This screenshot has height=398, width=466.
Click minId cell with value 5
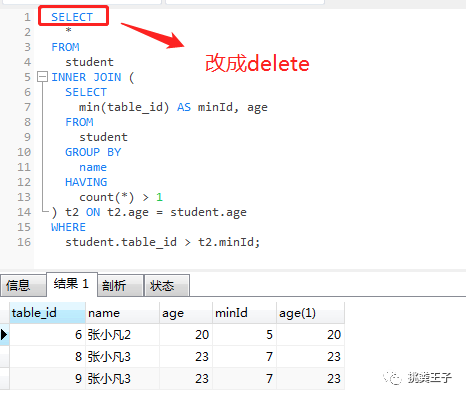(x=244, y=335)
